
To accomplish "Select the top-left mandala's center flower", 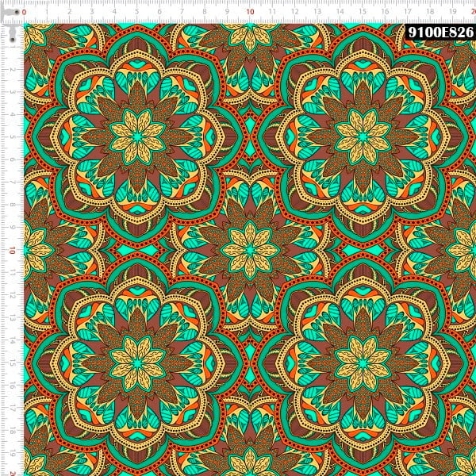I will pos(137,136).
